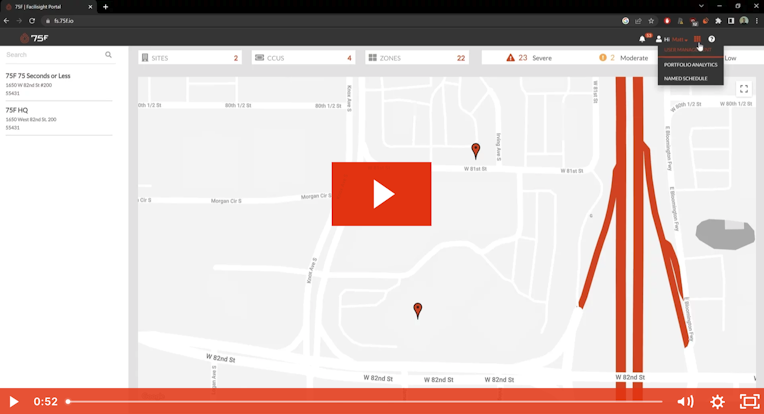Click the Moderate alerts label

634,58
